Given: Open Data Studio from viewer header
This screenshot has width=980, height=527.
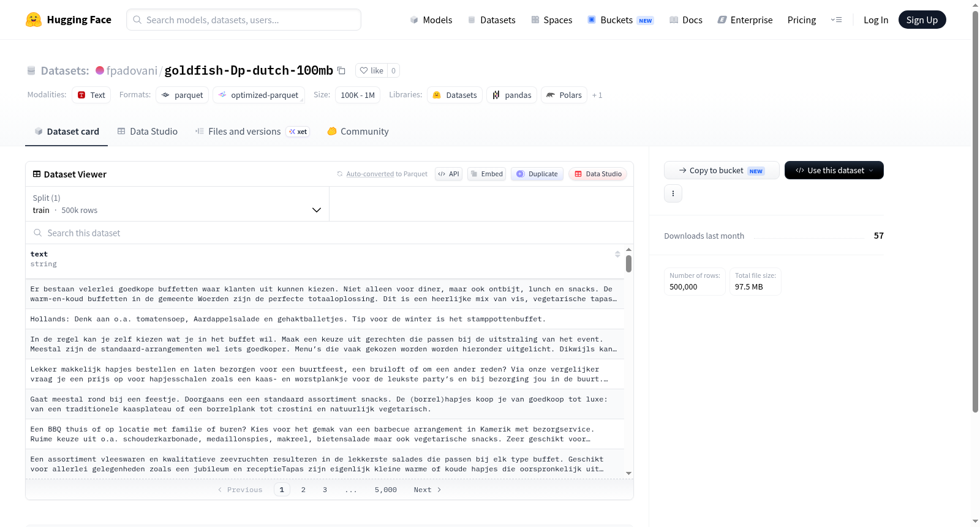Looking at the screenshot, I should pos(598,174).
